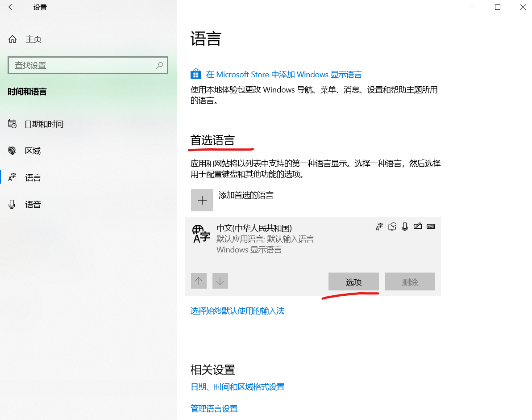Click the handwriting pen icon on the language entry

click(x=418, y=227)
